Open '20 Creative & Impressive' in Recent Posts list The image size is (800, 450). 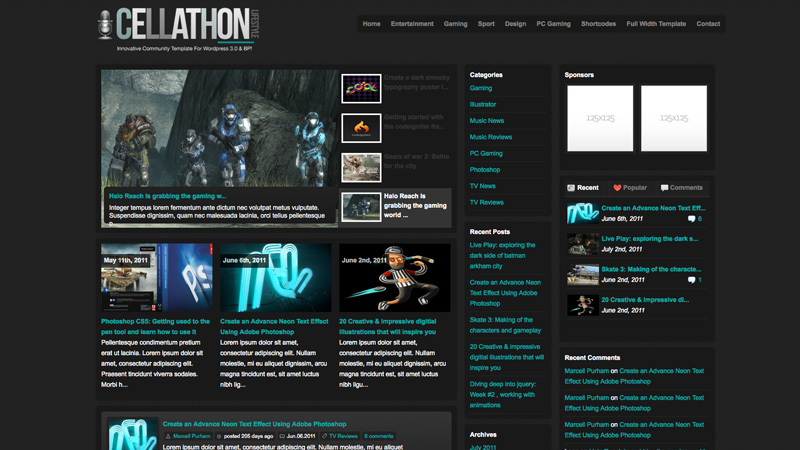[507, 357]
